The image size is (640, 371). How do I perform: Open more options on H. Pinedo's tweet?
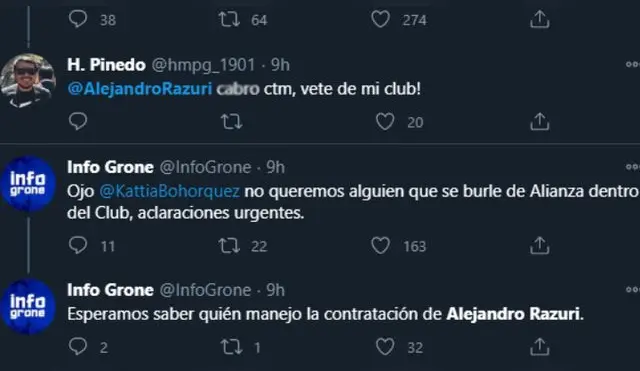(x=632, y=64)
